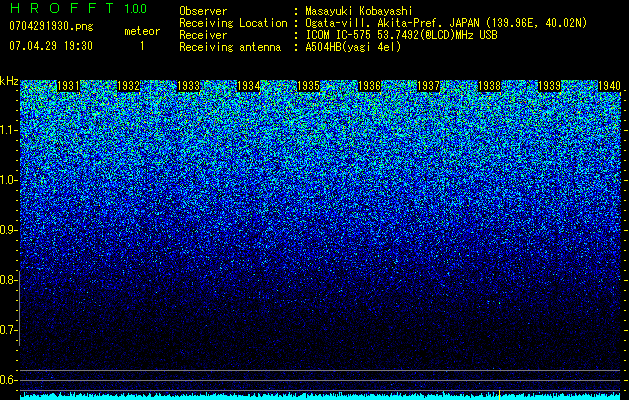Click the ICOM IC-575 53.7492 MHz receiver value
Image resolution: width=629 pixels, height=400 pixels.
[401, 35]
